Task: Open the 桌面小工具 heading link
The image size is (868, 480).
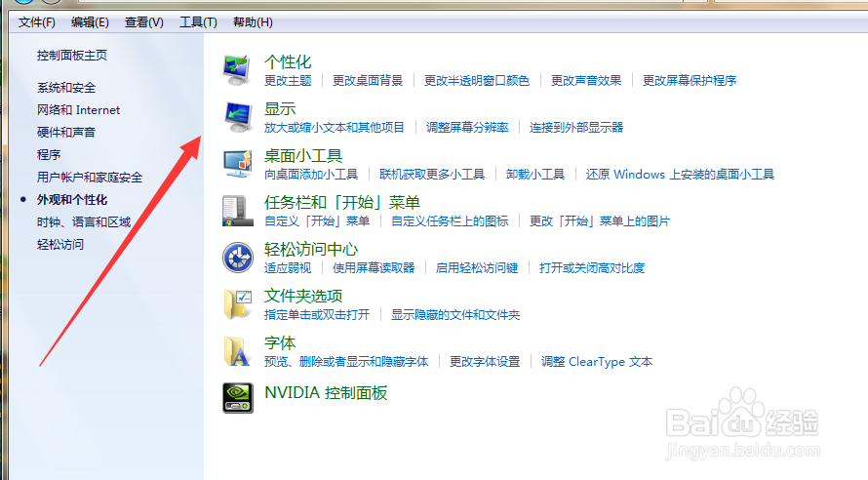Action: click(x=302, y=156)
